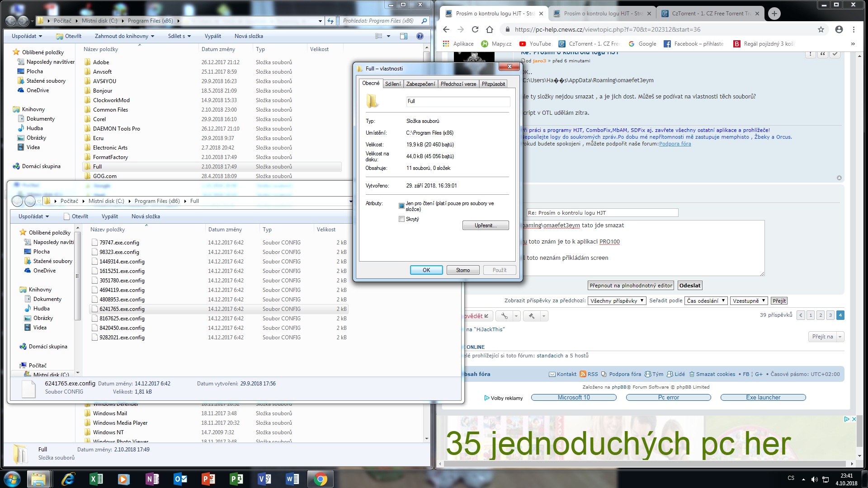Click folder name field 'Full'
Image resolution: width=868 pixels, height=488 pixels.
(458, 101)
